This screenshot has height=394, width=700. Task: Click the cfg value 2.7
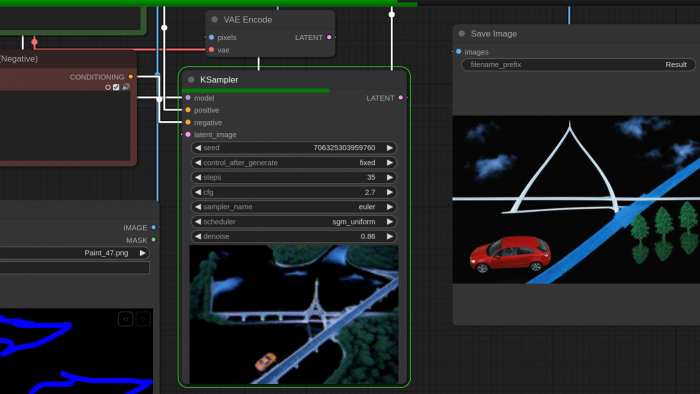(x=370, y=192)
